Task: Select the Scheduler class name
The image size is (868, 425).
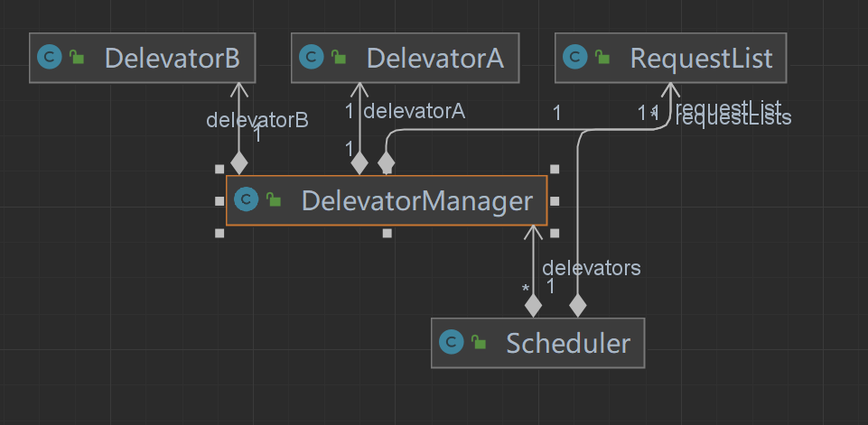Action: tap(567, 344)
